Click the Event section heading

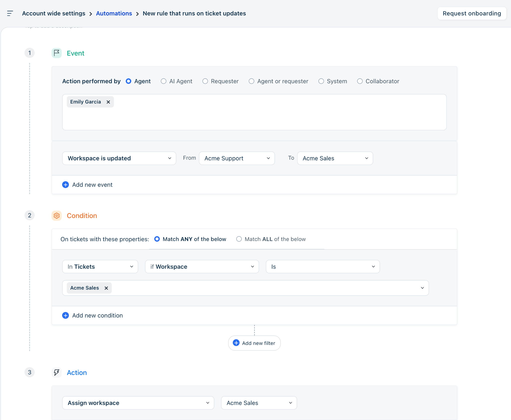click(x=76, y=53)
